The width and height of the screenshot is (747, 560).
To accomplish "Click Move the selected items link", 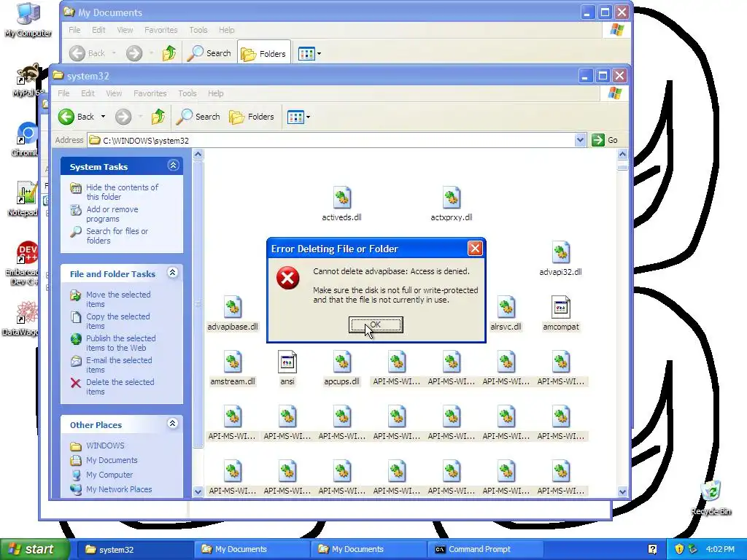I will (118, 299).
